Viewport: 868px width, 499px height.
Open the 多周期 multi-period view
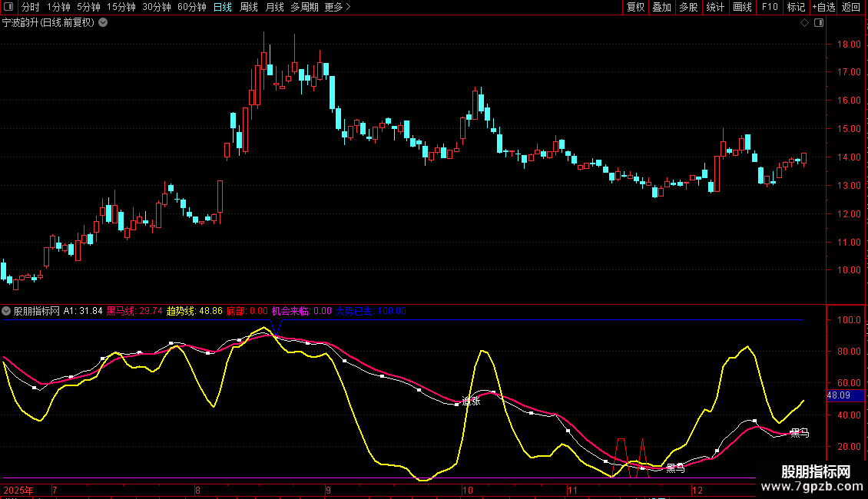[x=305, y=8]
